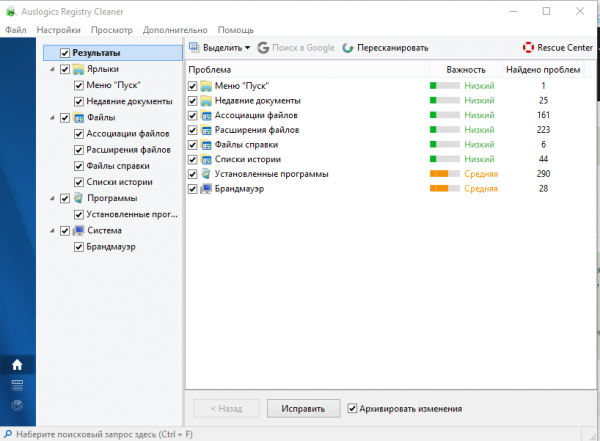Click severity bar of Меню "Пуск" row

[445, 86]
